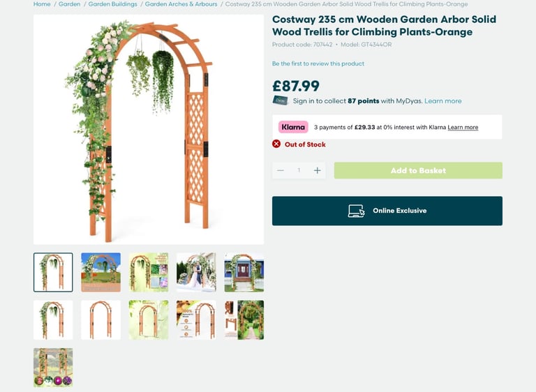Select the garden path arch thumbnail
The width and height of the screenshot is (536, 392).
coord(244,320)
